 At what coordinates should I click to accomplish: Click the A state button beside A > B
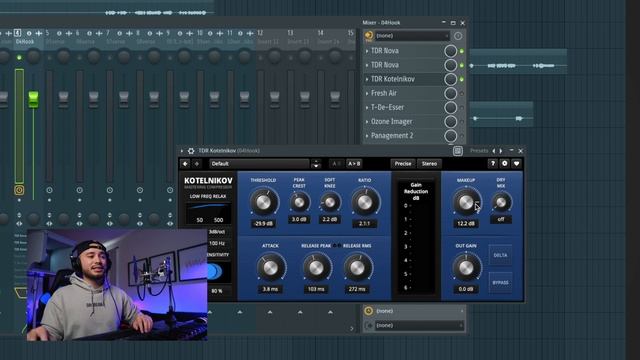pyautogui.click(x=336, y=164)
